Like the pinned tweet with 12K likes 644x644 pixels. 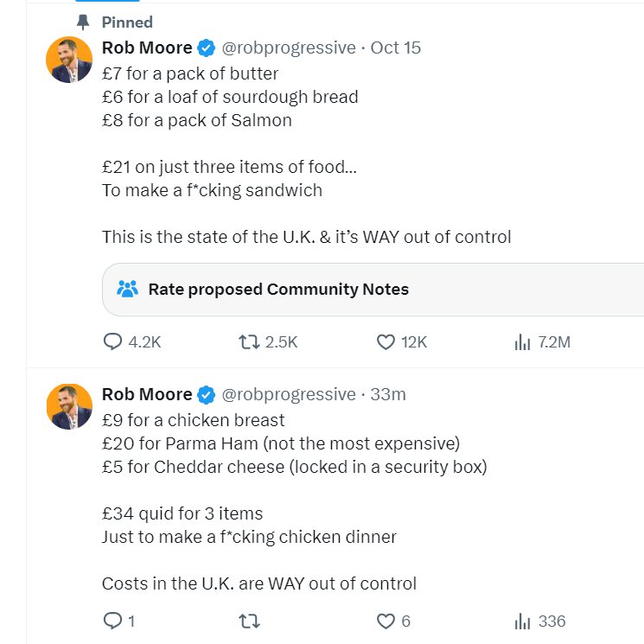coord(402,341)
